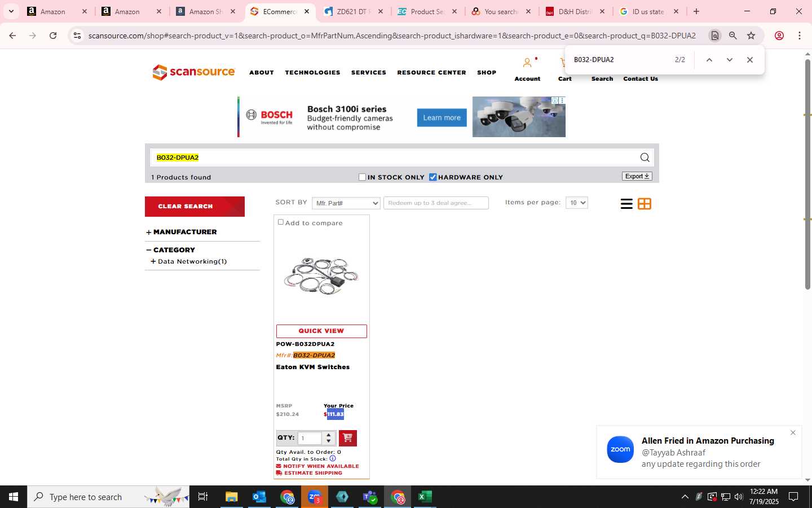
Task: Click Export button
Action: click(637, 176)
